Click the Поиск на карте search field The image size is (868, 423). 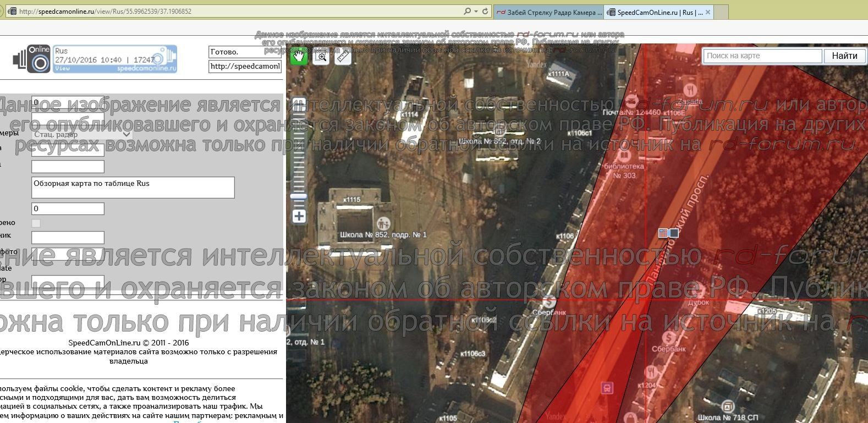point(763,56)
